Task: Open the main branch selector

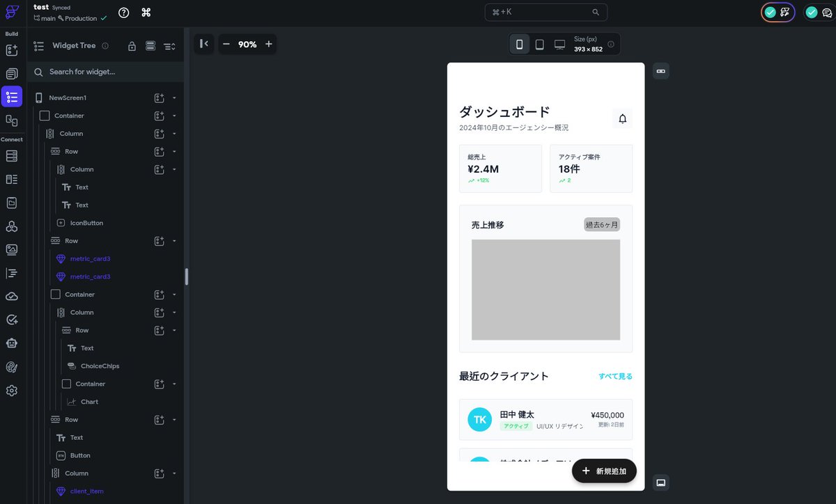Action: point(45,18)
